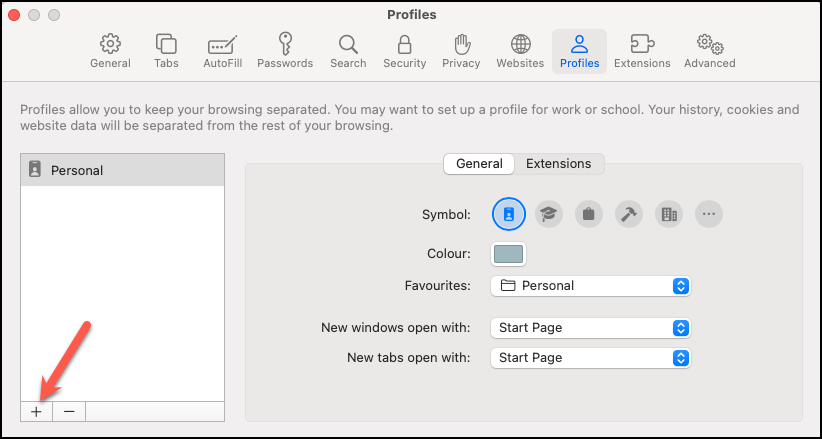Switch to the General sub-tab
The height and width of the screenshot is (439, 822).
click(x=479, y=164)
